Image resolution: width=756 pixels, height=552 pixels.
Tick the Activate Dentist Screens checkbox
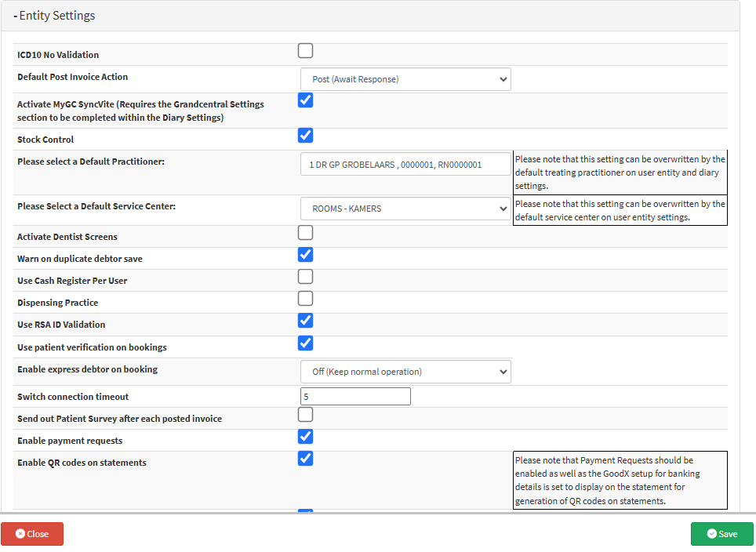pyautogui.click(x=306, y=233)
